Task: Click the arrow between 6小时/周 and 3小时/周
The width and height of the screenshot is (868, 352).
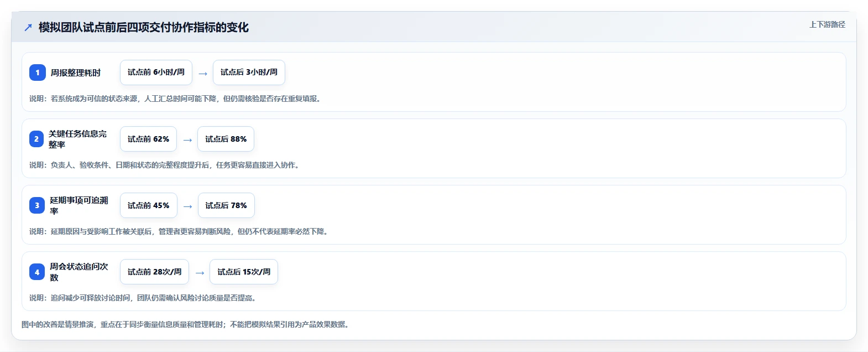Action: (x=203, y=73)
